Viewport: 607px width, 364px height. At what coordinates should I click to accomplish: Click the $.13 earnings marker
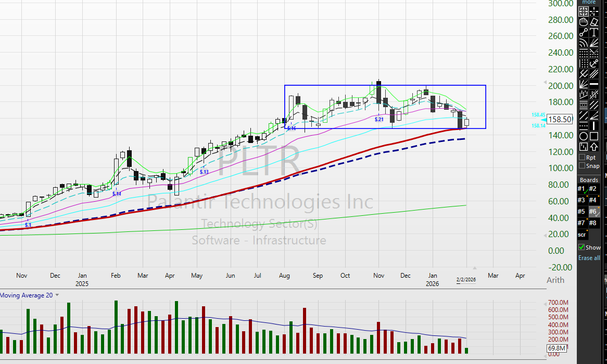click(x=204, y=172)
